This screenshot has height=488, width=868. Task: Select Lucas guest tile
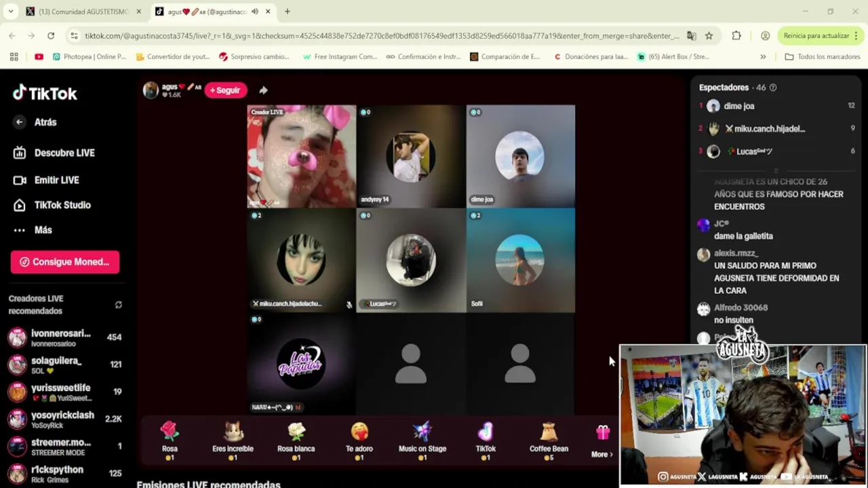(411, 260)
